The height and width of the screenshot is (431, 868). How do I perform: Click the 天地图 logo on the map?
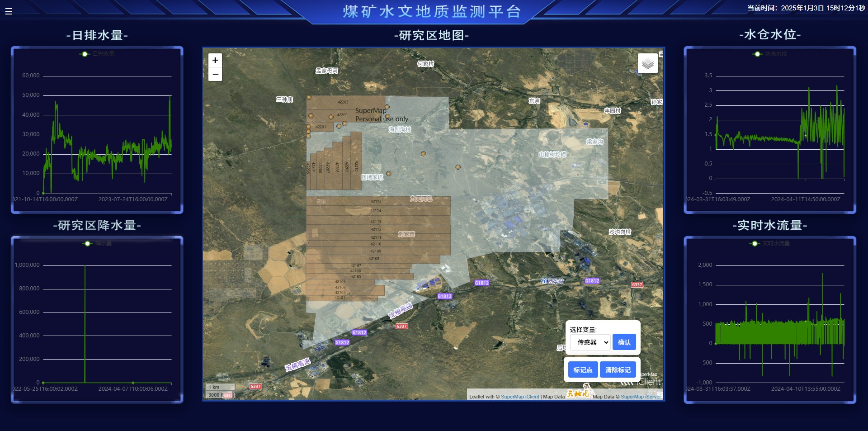click(x=578, y=393)
